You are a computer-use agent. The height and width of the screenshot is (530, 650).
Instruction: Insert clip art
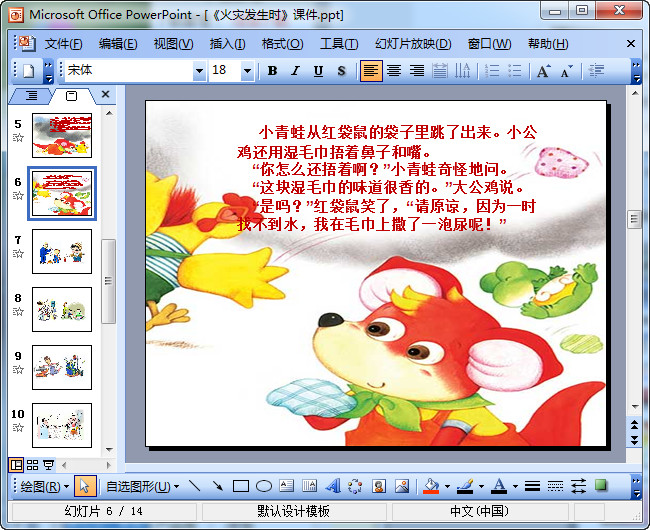pyautogui.click(x=378, y=486)
